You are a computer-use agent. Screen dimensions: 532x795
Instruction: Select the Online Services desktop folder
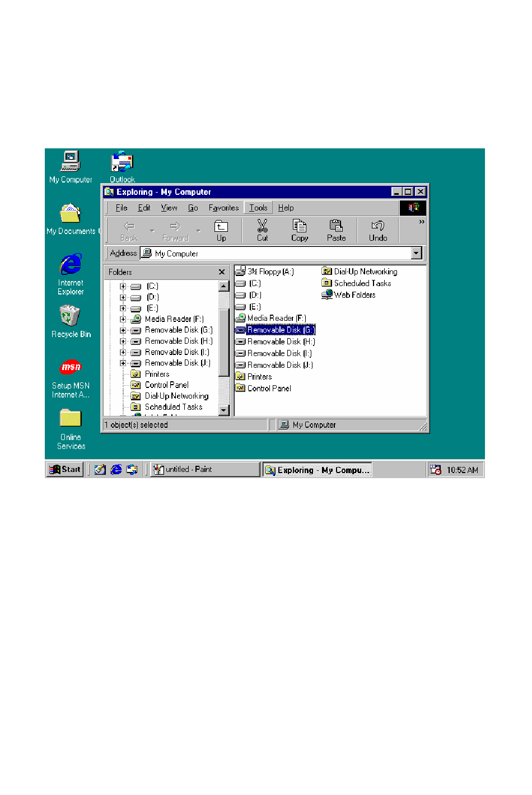[x=71, y=429]
